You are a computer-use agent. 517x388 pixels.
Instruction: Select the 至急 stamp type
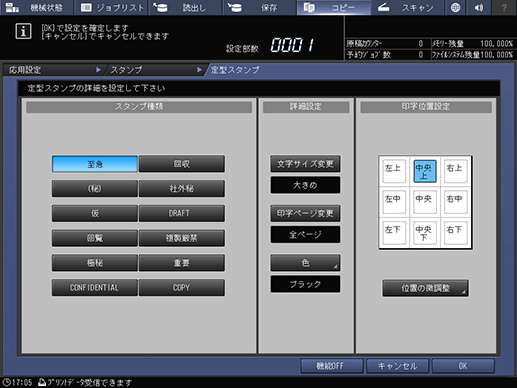click(95, 164)
